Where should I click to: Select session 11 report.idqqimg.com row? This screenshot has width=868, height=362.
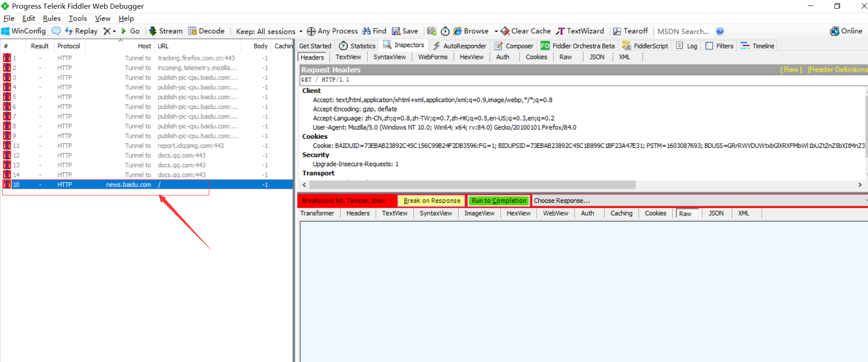[147, 146]
